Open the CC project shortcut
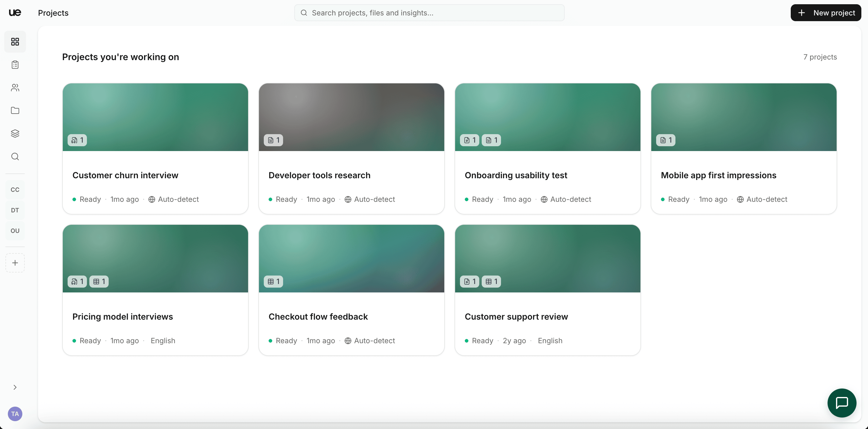 [x=15, y=189]
